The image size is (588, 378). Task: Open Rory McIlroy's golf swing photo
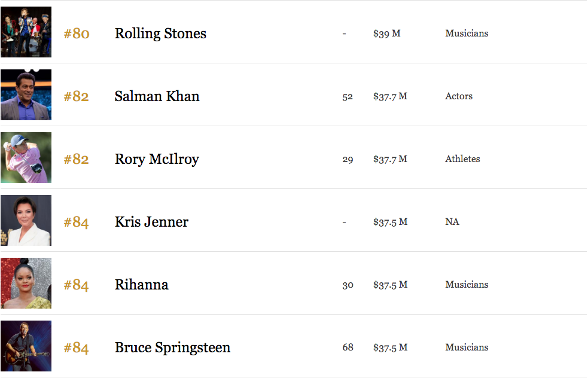pyautogui.click(x=26, y=157)
